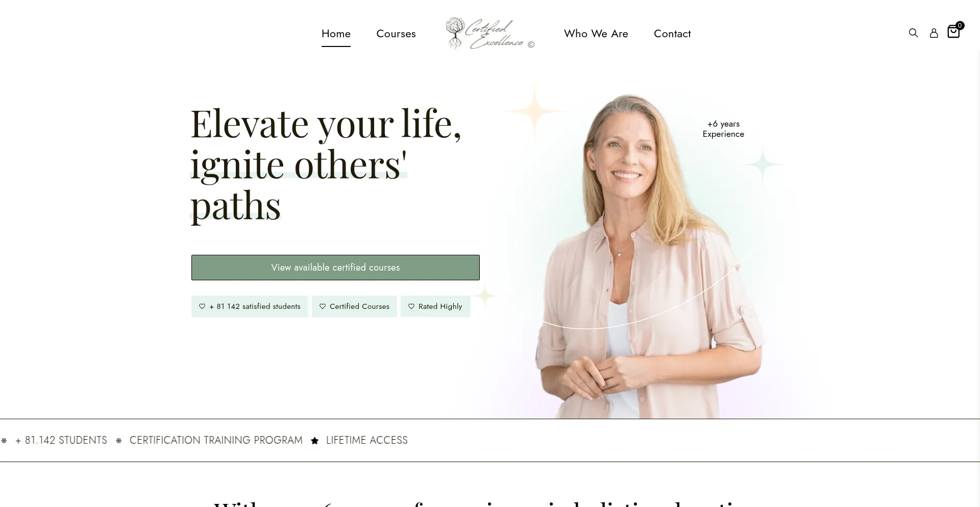Screen dimensions: 980x507
Task: Select the + 81 142 satisfied students badge
Action: click(x=250, y=306)
